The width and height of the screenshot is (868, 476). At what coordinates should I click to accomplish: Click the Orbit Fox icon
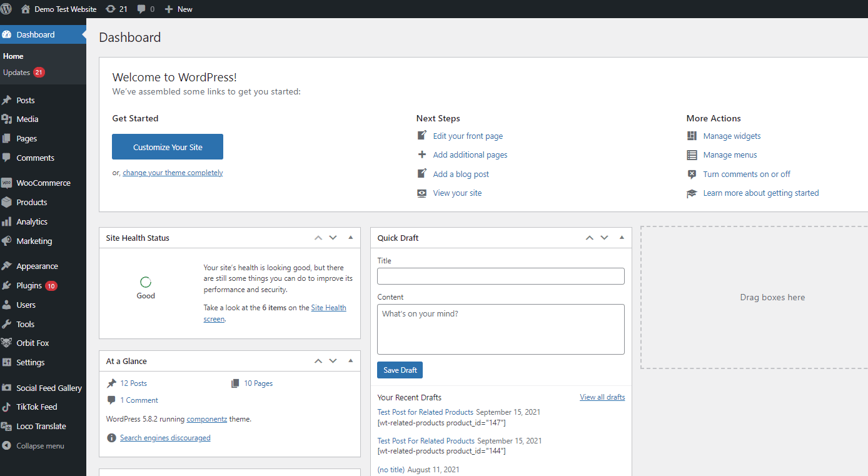point(7,343)
